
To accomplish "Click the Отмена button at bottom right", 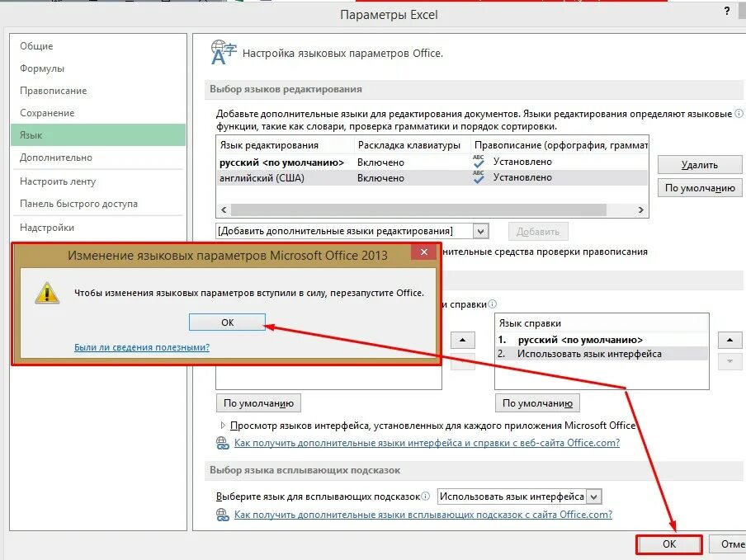I will (x=728, y=544).
